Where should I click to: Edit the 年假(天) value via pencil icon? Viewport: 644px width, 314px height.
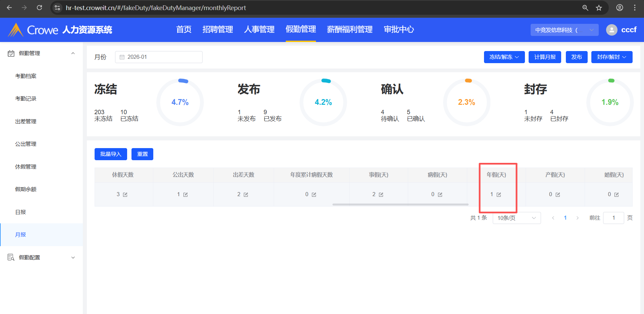pyautogui.click(x=499, y=195)
